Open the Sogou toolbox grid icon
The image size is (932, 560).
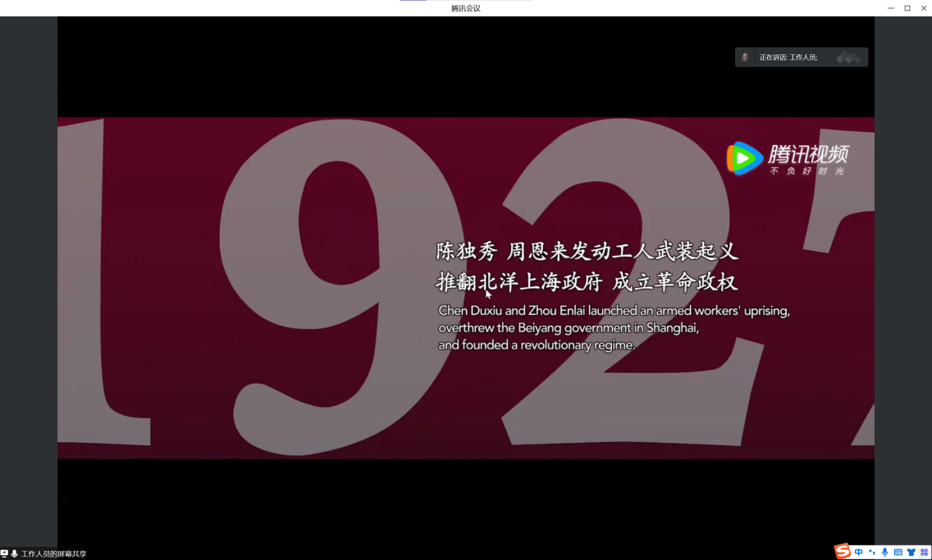924,553
